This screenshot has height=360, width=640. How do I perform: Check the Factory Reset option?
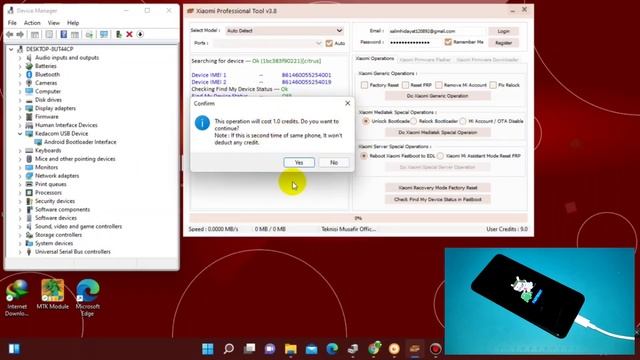[364, 85]
